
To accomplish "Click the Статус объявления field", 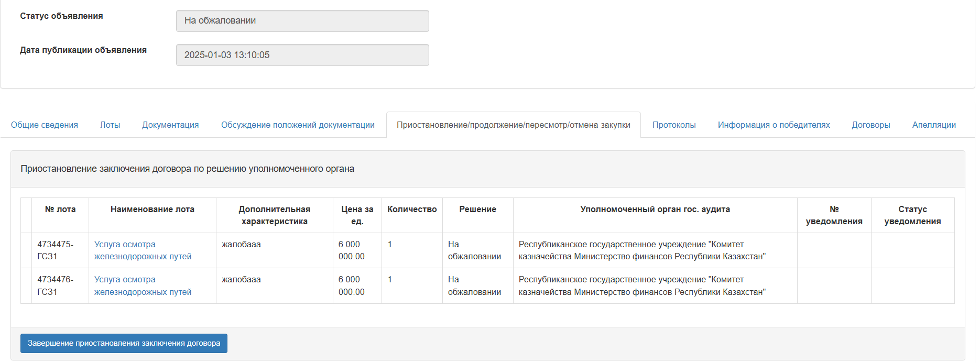I will pyautogui.click(x=302, y=21).
